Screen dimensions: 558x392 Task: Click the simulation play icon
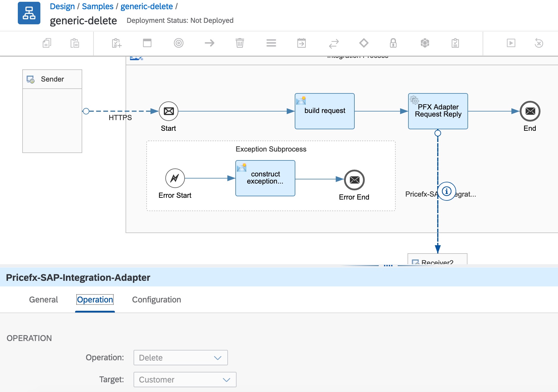511,43
